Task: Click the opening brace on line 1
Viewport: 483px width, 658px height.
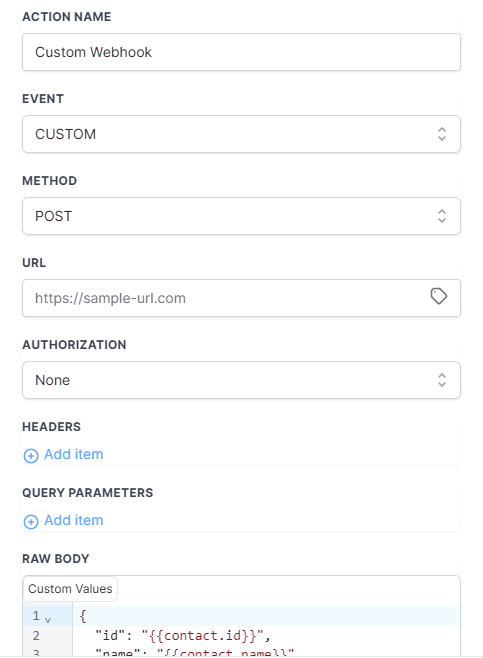Action: (x=83, y=616)
